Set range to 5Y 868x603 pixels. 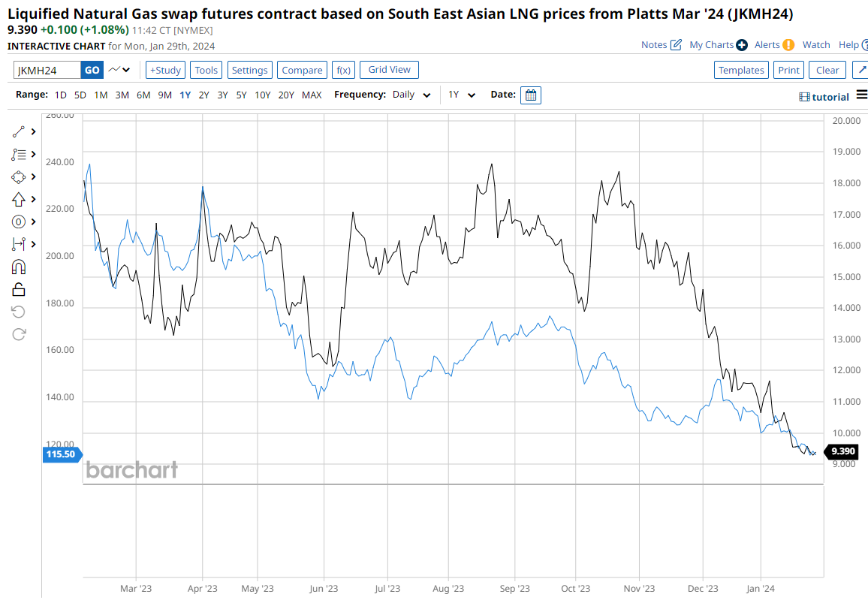point(241,95)
